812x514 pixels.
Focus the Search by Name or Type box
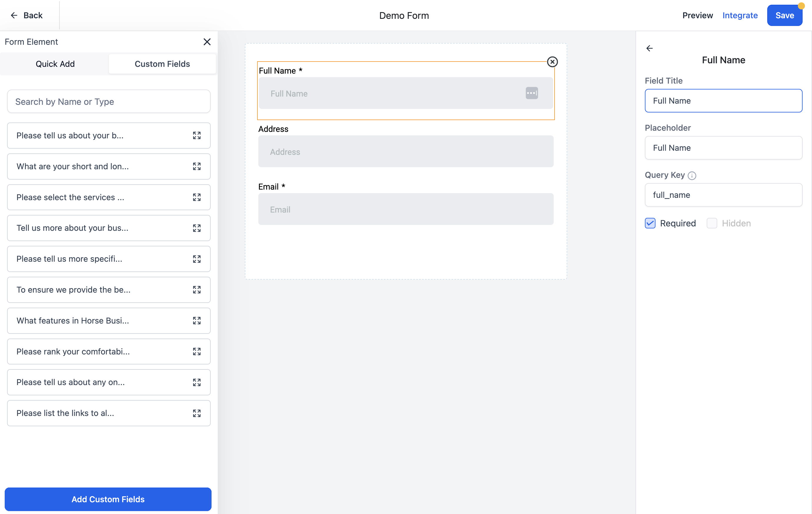109,102
